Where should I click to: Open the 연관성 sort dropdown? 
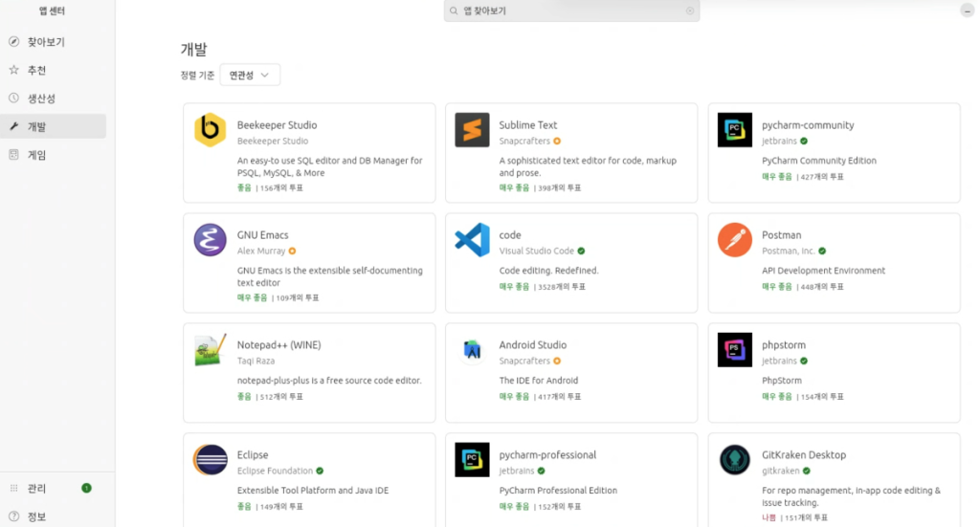click(250, 75)
